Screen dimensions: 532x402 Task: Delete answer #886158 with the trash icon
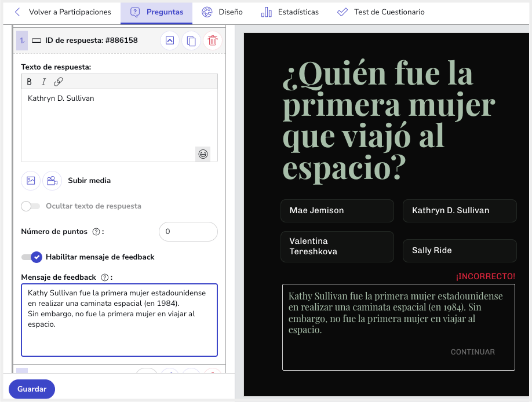coord(212,41)
